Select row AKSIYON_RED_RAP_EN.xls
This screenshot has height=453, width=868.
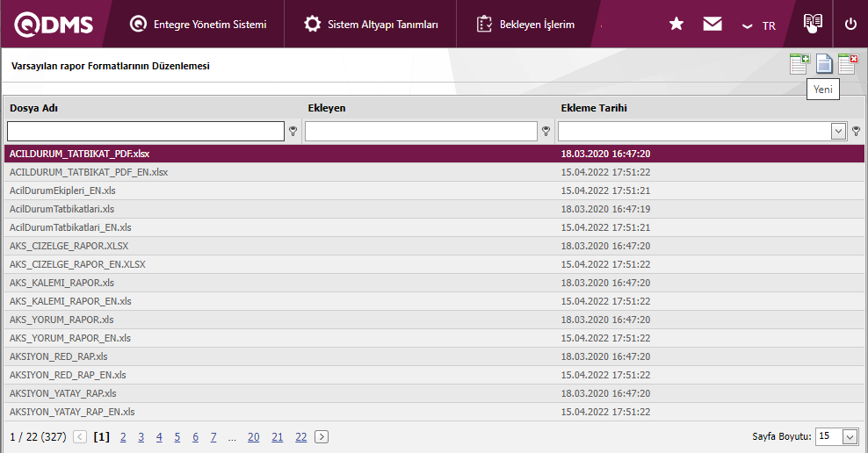[434, 375]
